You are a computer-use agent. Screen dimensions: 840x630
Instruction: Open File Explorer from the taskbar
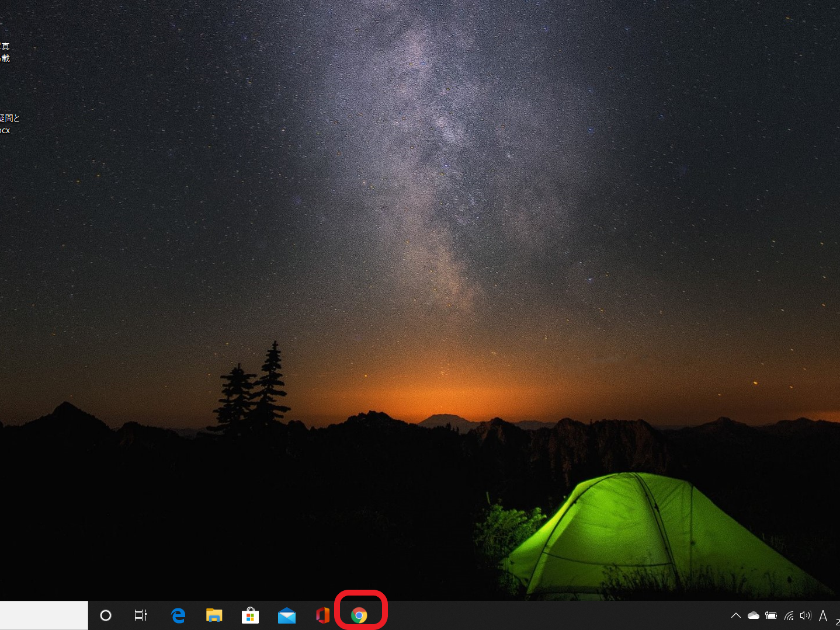pyautogui.click(x=214, y=615)
